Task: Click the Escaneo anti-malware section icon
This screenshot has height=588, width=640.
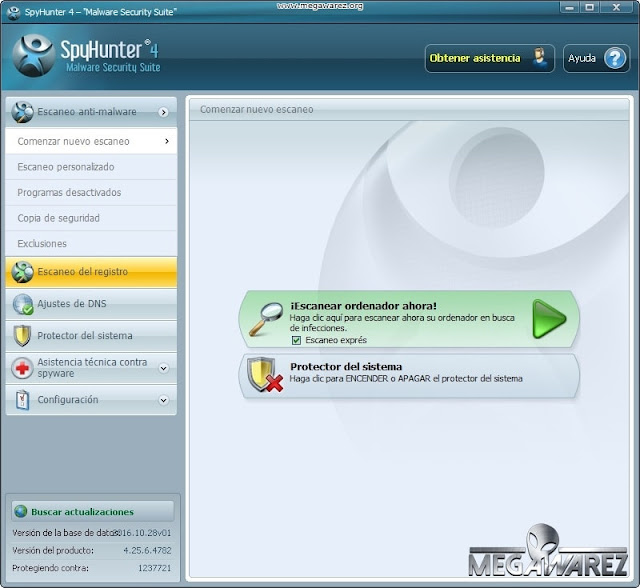Action: click(22, 112)
